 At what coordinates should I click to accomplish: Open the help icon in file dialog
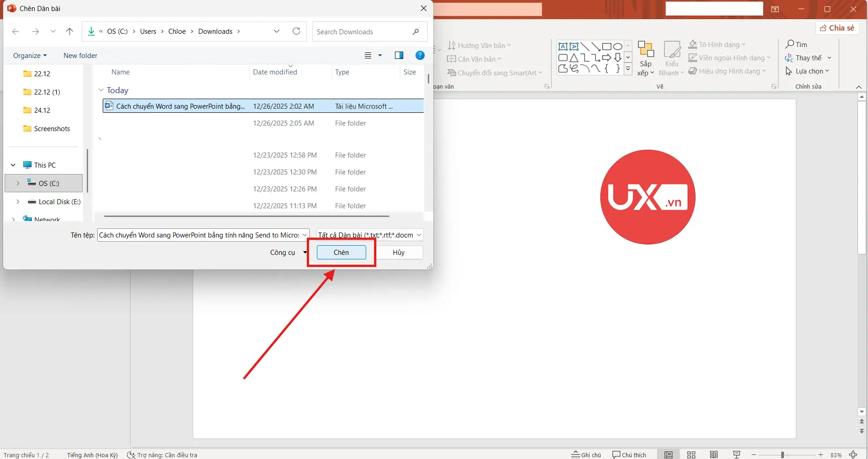[420, 55]
